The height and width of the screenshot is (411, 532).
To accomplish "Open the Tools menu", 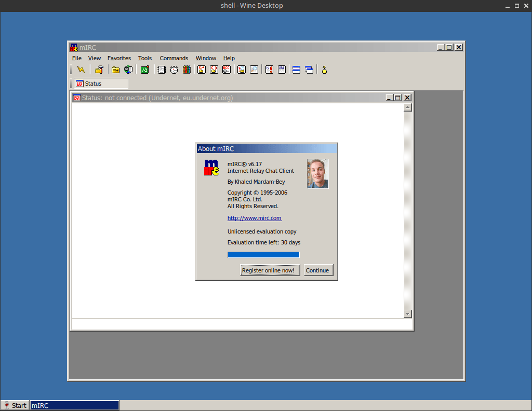I will point(145,58).
